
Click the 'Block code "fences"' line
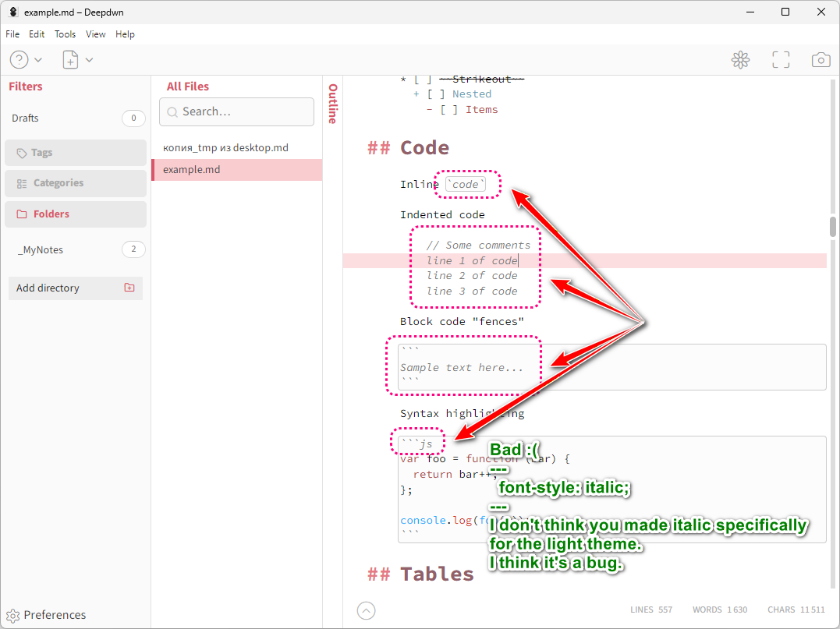462,322
